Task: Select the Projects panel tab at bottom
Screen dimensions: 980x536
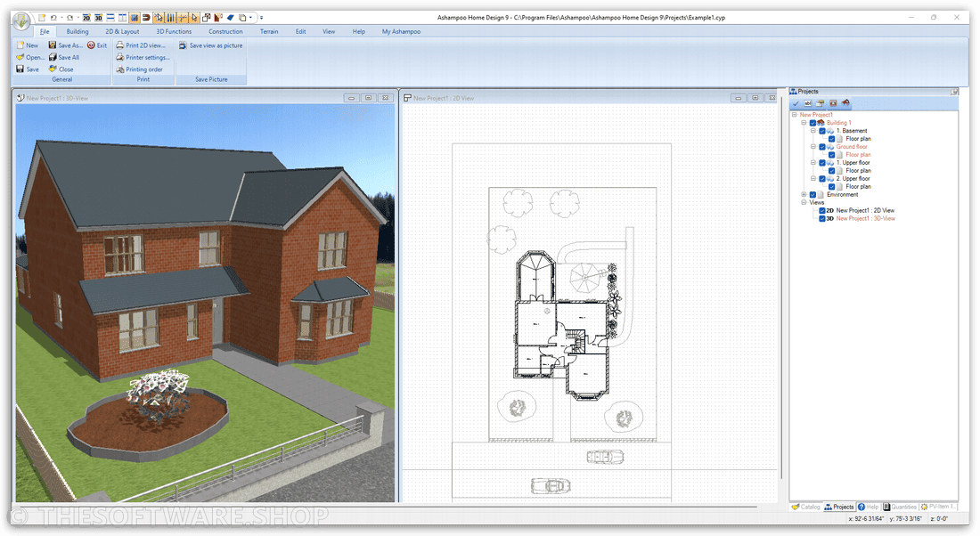Action: click(x=839, y=507)
